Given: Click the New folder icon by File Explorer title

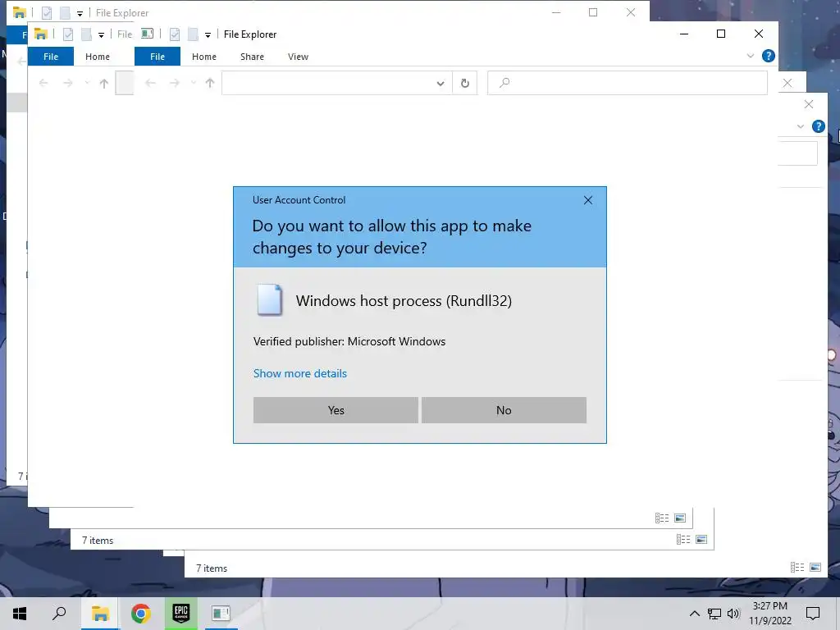Looking at the screenshot, I should (x=193, y=34).
